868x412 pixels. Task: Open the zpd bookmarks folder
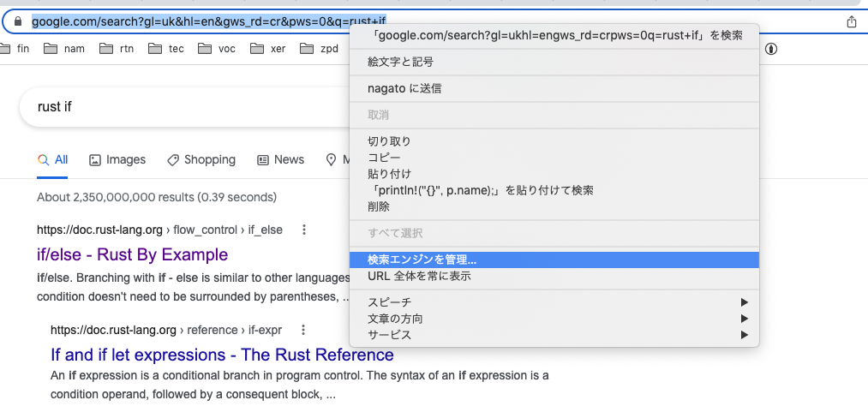coord(320,49)
